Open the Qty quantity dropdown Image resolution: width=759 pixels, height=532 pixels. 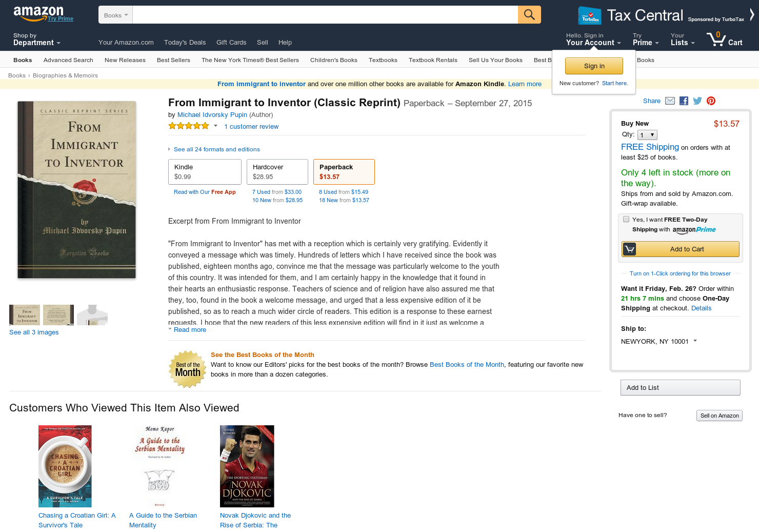coord(647,135)
